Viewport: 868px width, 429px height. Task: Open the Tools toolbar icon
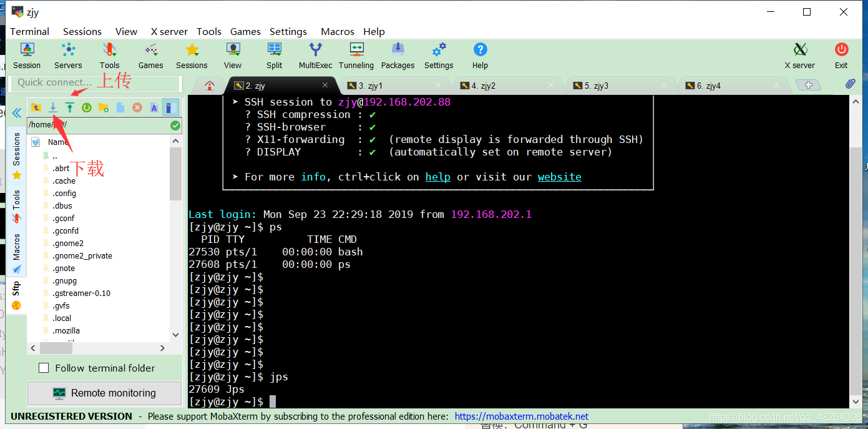click(109, 56)
